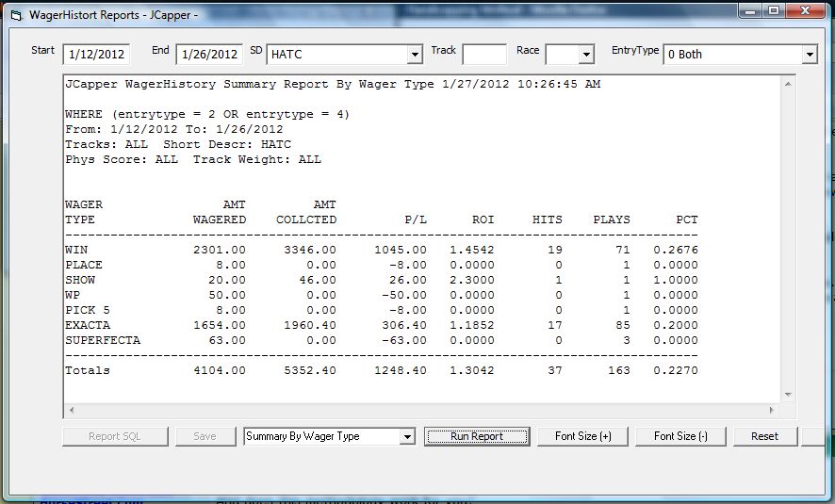Minimize the WagerHistort Reports window
Screen dimensions: 835x504
pyautogui.click(x=750, y=10)
